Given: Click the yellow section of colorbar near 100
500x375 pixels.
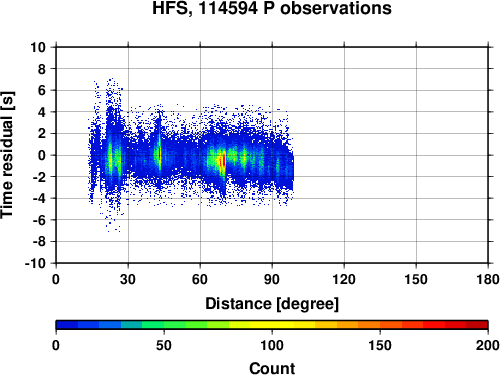Looking at the screenshot, I should [x=272, y=325].
